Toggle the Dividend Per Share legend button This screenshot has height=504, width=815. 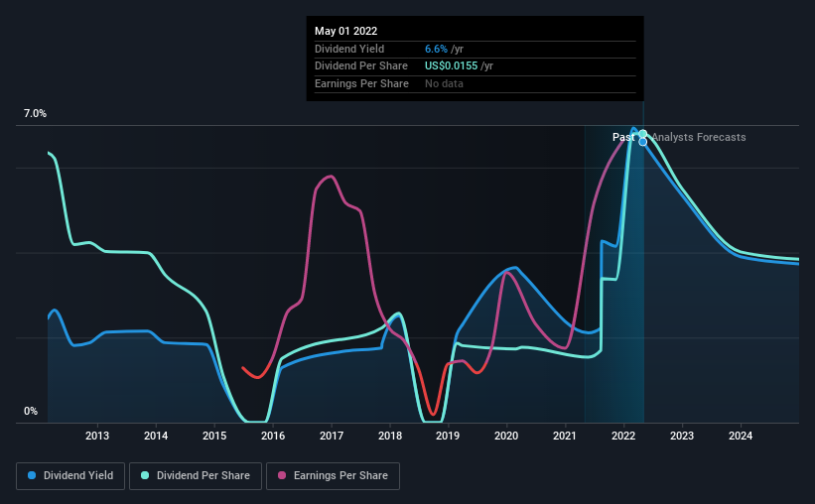[196, 476]
